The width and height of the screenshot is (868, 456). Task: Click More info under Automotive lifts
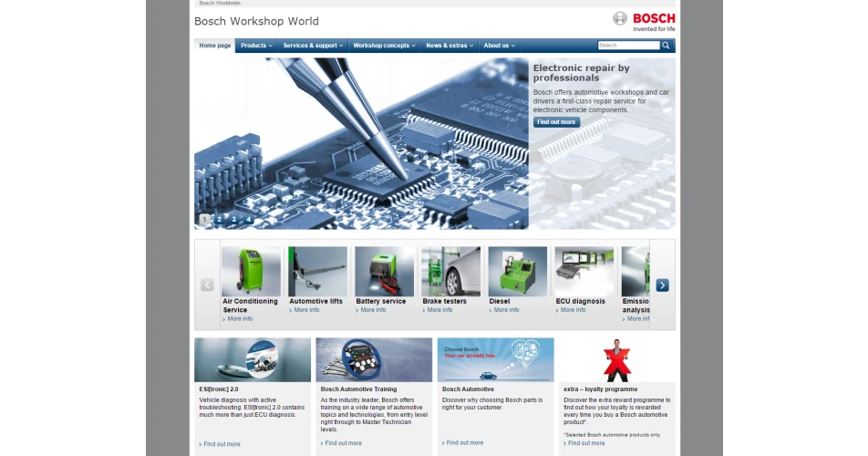coord(305,310)
